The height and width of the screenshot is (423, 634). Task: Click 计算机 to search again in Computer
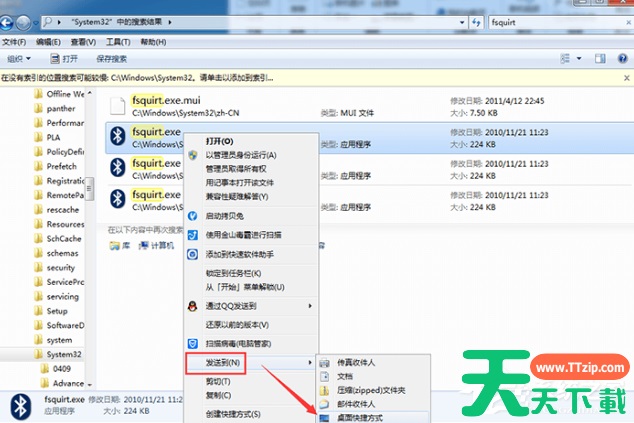[156, 245]
